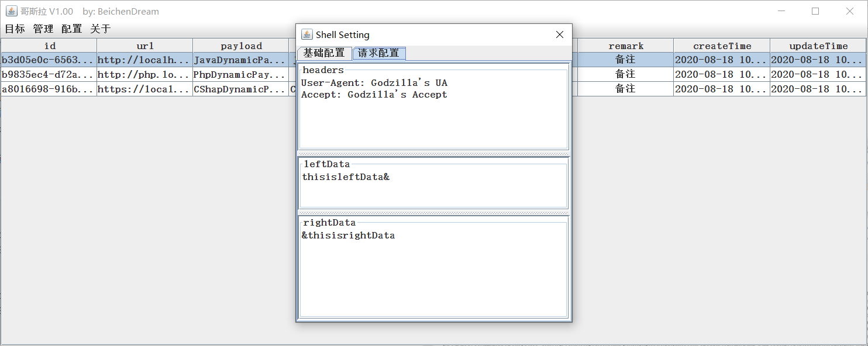
Task: Click the splitter between headers and leftData
Action: tap(433, 154)
